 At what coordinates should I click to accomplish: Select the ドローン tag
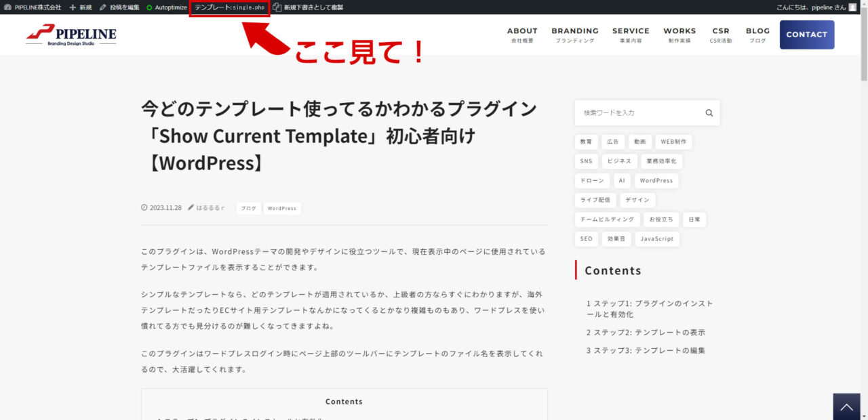(592, 181)
